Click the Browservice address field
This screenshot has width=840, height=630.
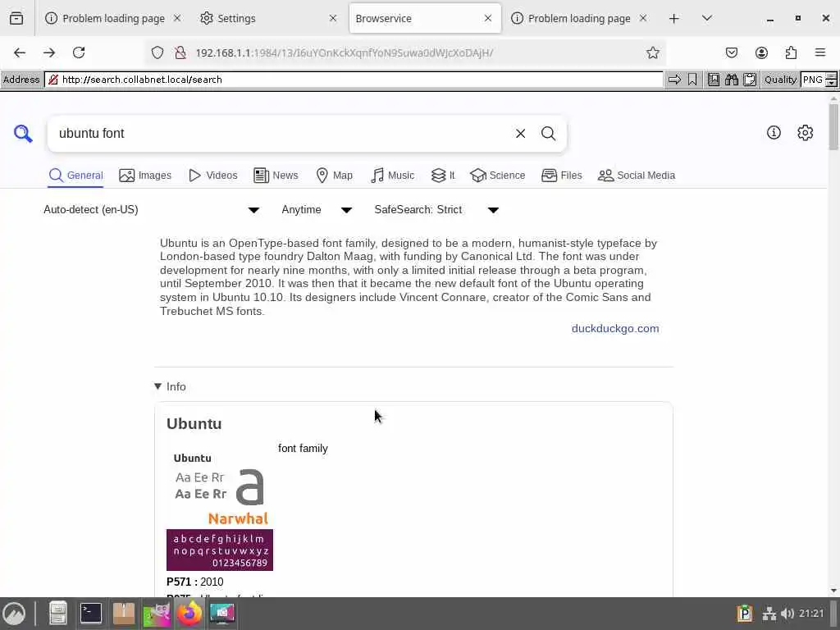[x=354, y=80]
